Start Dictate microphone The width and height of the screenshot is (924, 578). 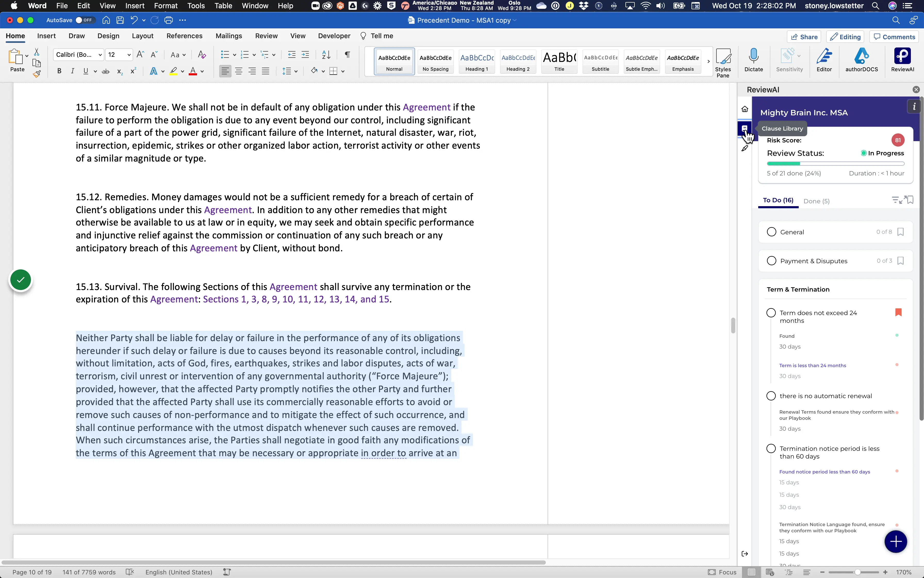point(753,60)
